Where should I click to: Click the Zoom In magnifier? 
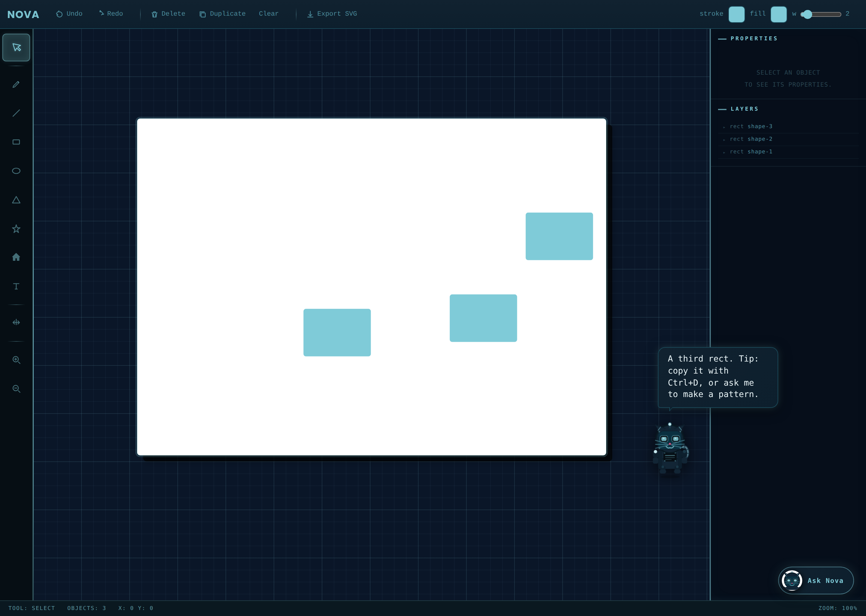point(16,360)
